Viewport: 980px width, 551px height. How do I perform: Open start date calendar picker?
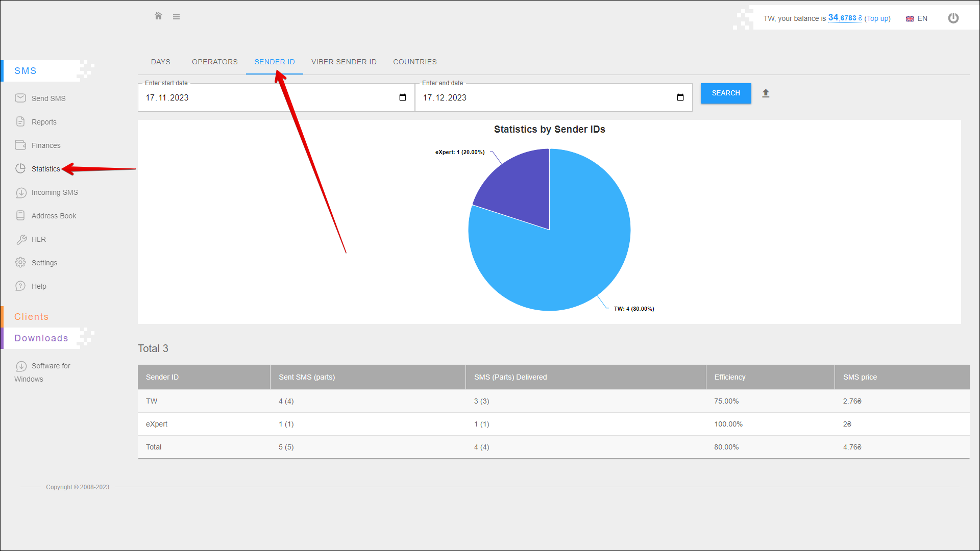point(403,97)
